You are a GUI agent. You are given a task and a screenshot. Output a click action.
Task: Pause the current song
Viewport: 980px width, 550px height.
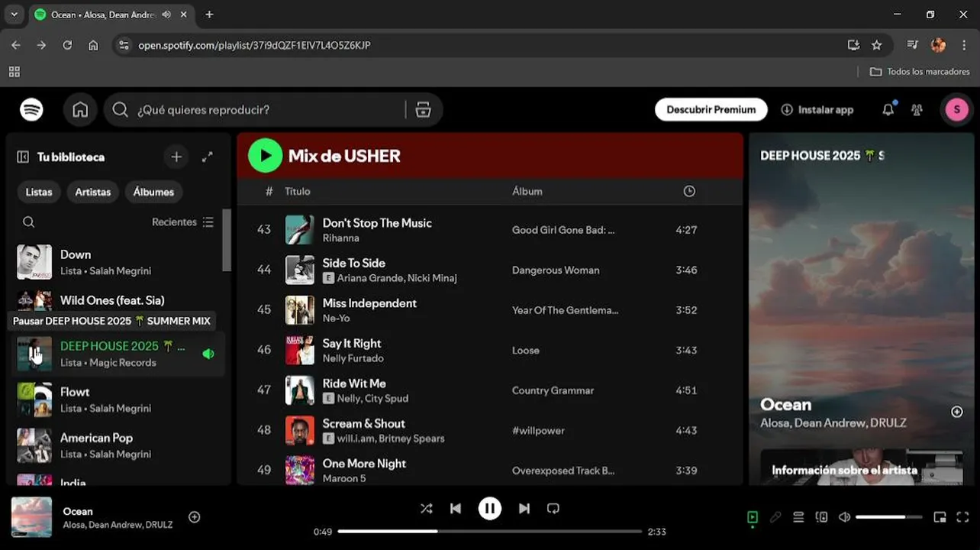pos(490,509)
